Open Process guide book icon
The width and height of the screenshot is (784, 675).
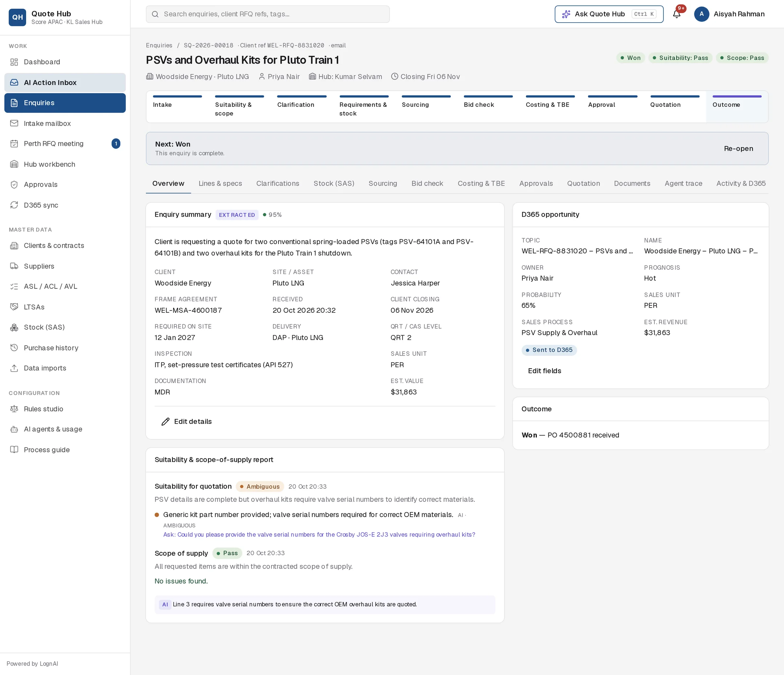pos(14,450)
